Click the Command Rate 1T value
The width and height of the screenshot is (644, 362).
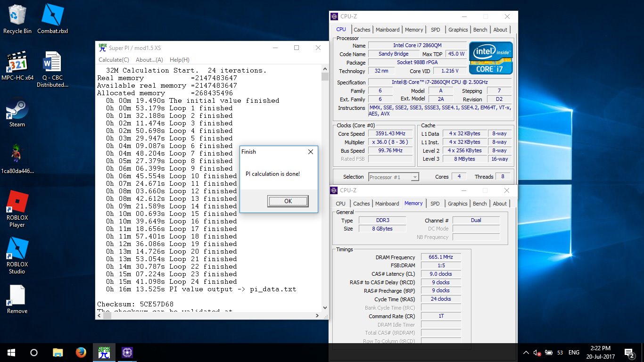click(x=441, y=316)
